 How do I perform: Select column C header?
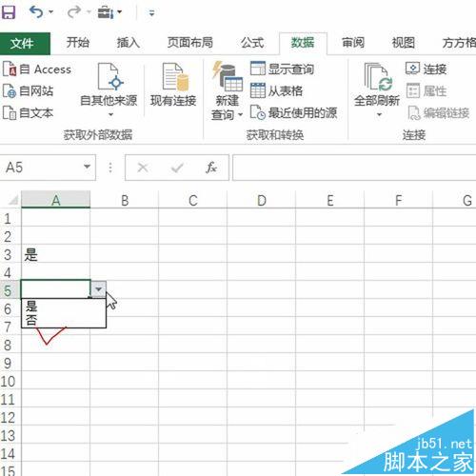[x=193, y=200]
